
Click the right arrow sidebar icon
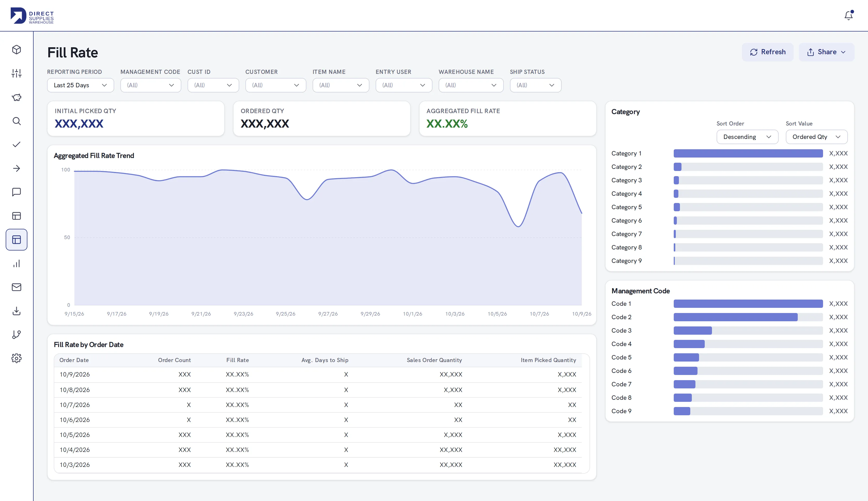[17, 168]
